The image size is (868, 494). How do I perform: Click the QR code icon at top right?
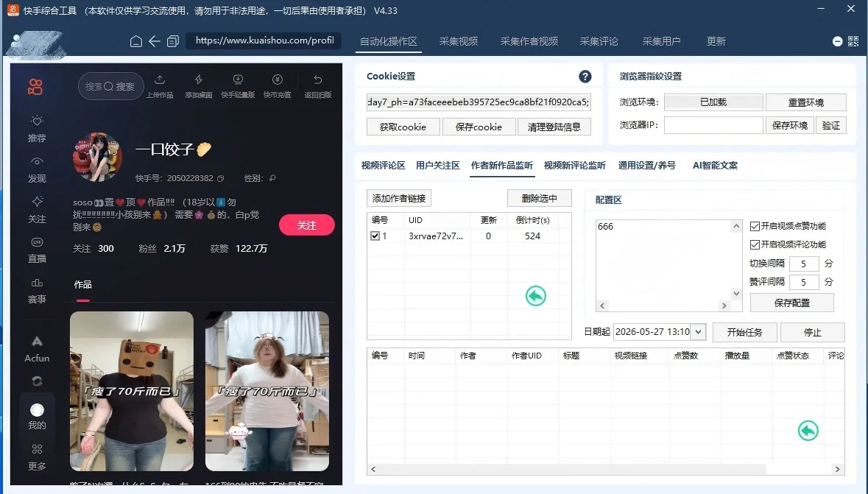click(x=853, y=41)
